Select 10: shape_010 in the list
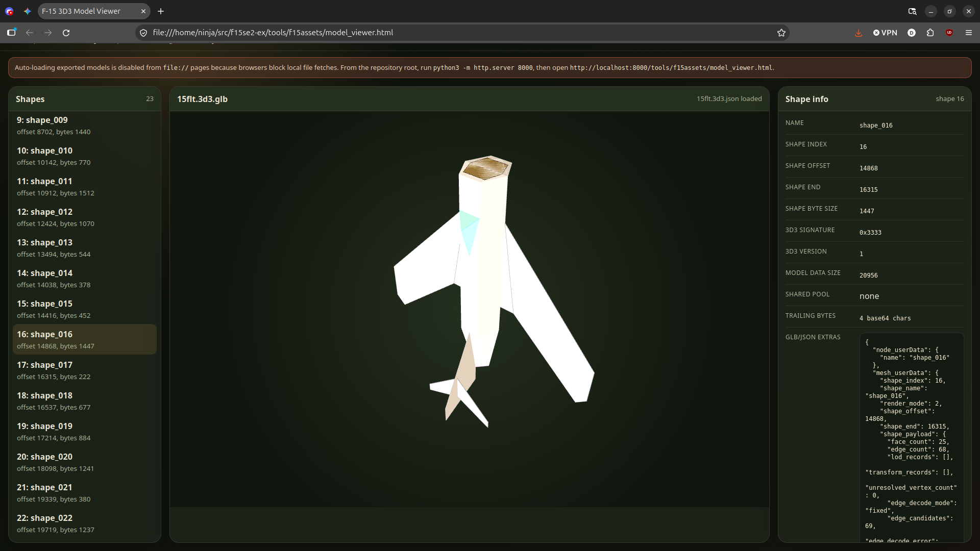Viewport: 980px width, 551px height. point(85,156)
